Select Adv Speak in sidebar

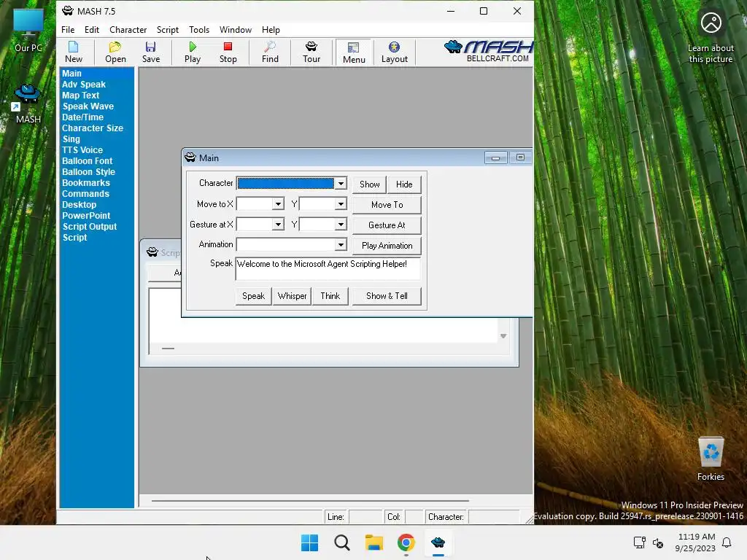[x=84, y=85]
